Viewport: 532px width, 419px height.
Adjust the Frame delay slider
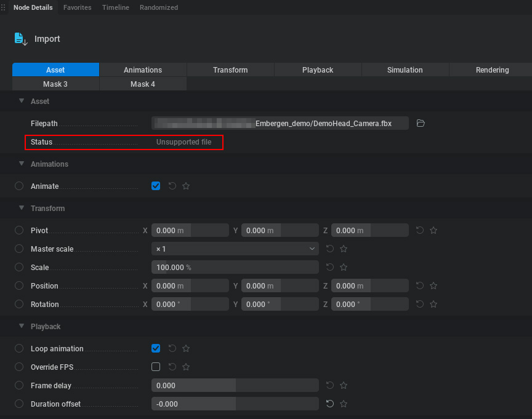click(235, 385)
